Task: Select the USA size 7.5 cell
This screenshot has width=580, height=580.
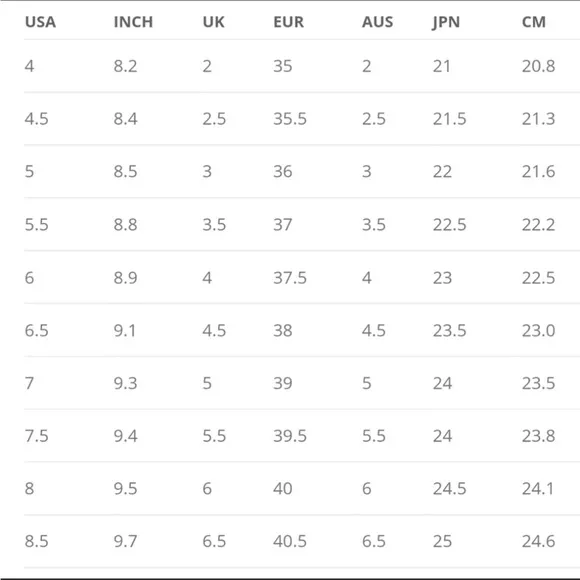Action: (37, 436)
